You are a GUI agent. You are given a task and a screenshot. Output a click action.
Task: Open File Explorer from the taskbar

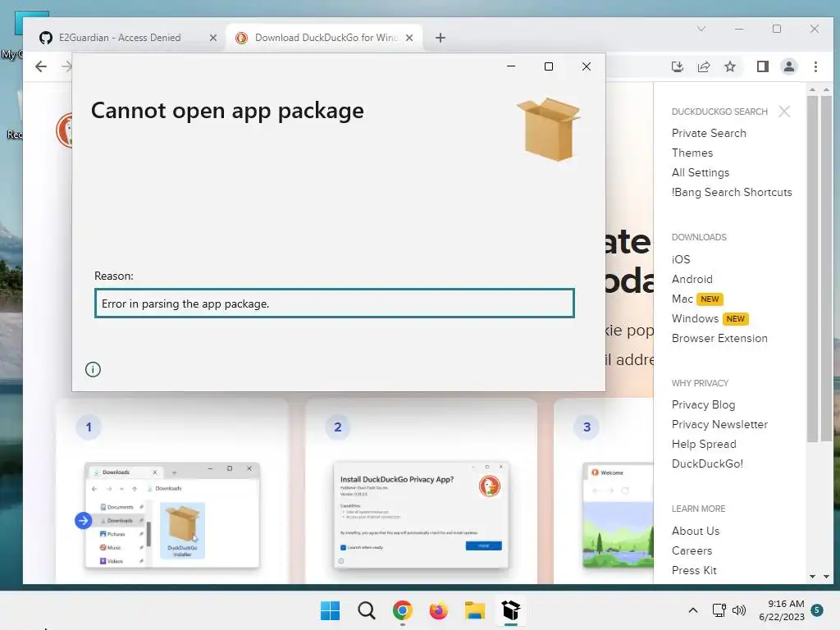point(475,610)
